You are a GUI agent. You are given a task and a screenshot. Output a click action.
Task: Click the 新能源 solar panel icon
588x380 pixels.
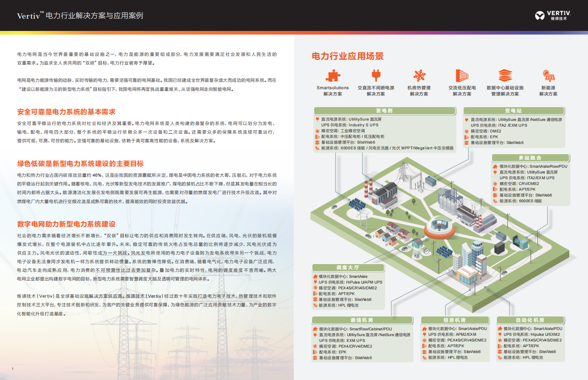pos(548,76)
